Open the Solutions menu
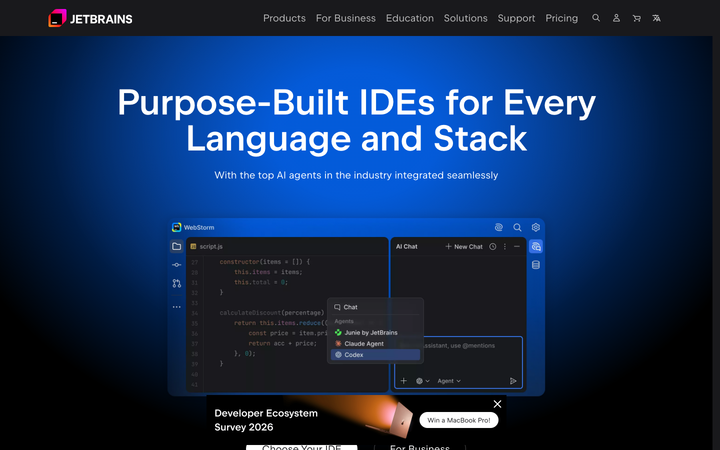This screenshot has width=720, height=450. (466, 18)
